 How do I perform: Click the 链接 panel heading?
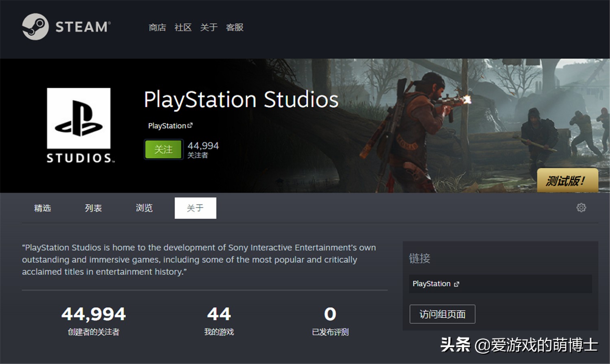pos(420,258)
